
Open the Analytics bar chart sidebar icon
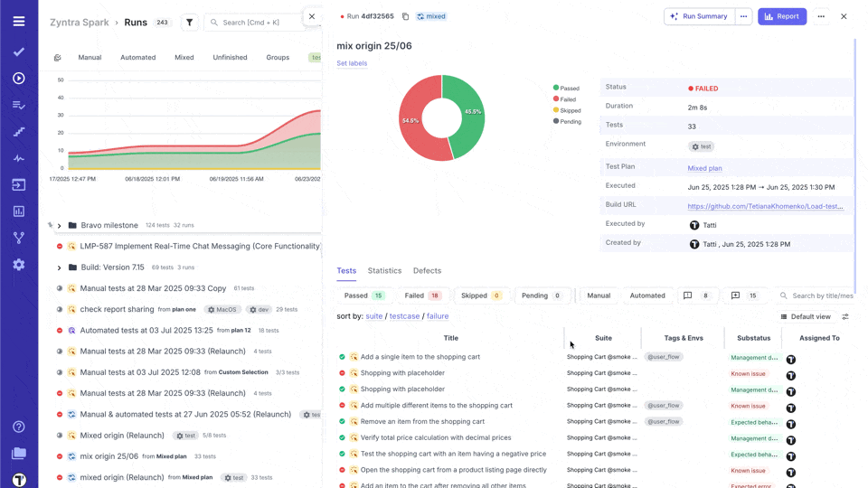(19, 211)
